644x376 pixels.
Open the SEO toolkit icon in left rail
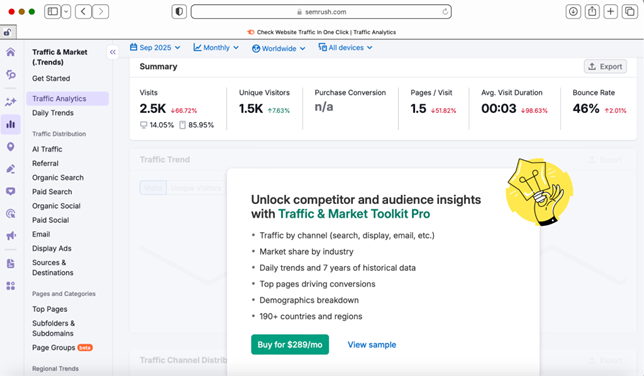click(x=11, y=74)
